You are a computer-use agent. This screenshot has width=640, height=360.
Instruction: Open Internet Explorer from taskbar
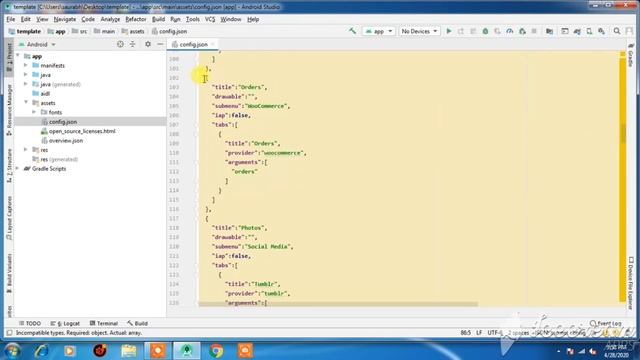pyautogui.click(x=41, y=350)
